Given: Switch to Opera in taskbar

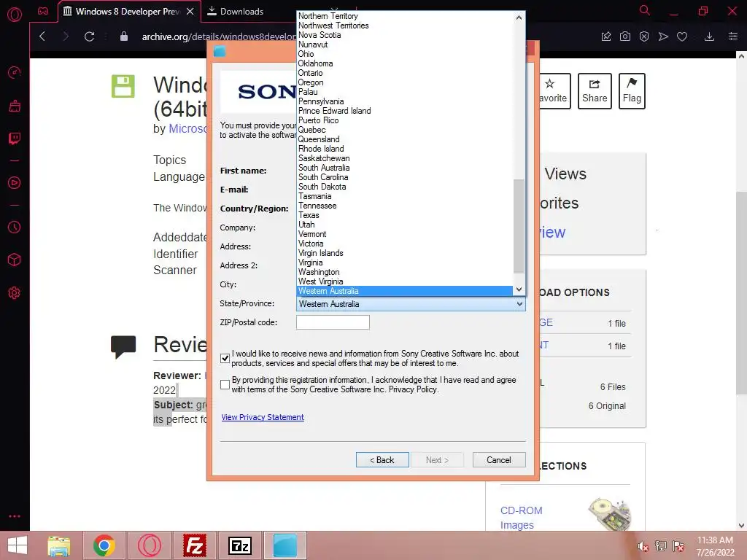Looking at the screenshot, I should (x=150, y=545).
